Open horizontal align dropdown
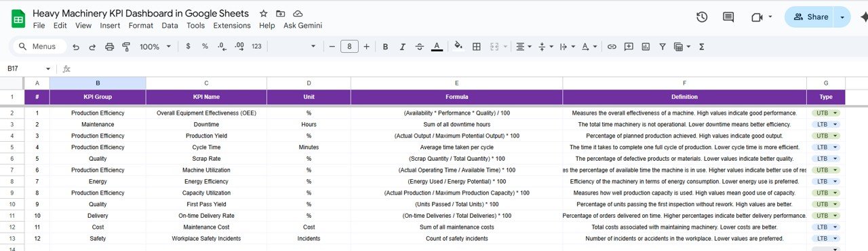Image resolution: width=868 pixels, height=251 pixels. click(x=523, y=47)
